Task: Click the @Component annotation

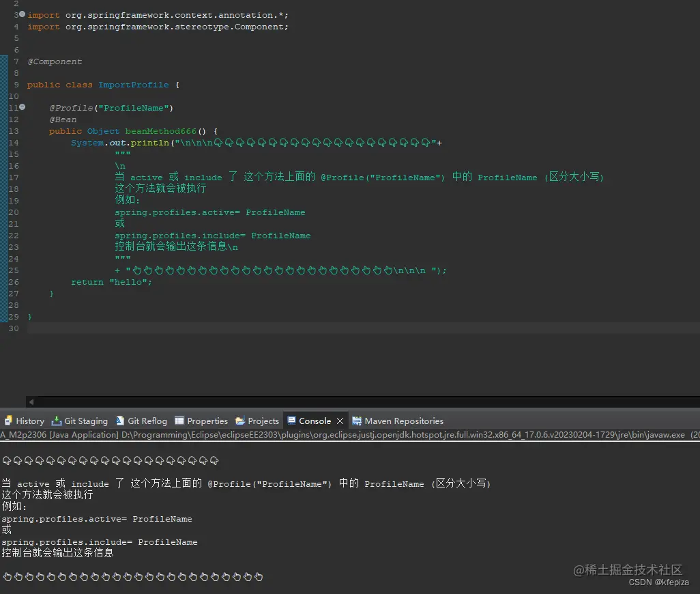Action: click(x=55, y=61)
